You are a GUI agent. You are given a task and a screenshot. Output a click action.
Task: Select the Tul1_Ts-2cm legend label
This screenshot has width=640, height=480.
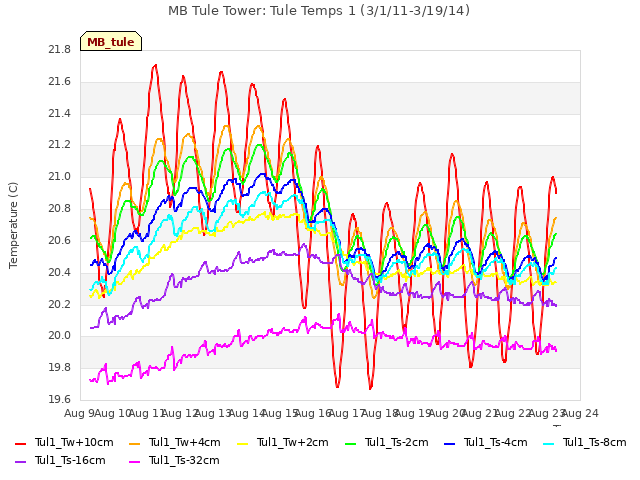[396, 442]
